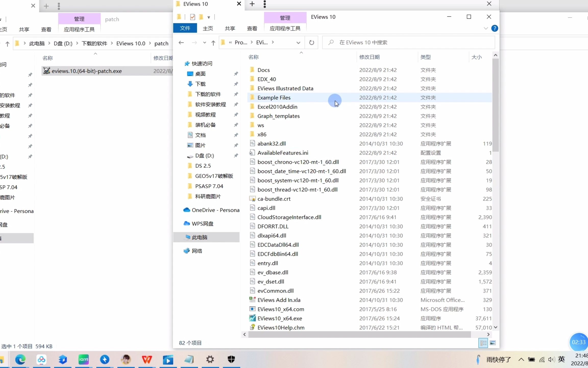Select EViews10Help.chm file
The height and width of the screenshot is (368, 588).
tap(281, 328)
